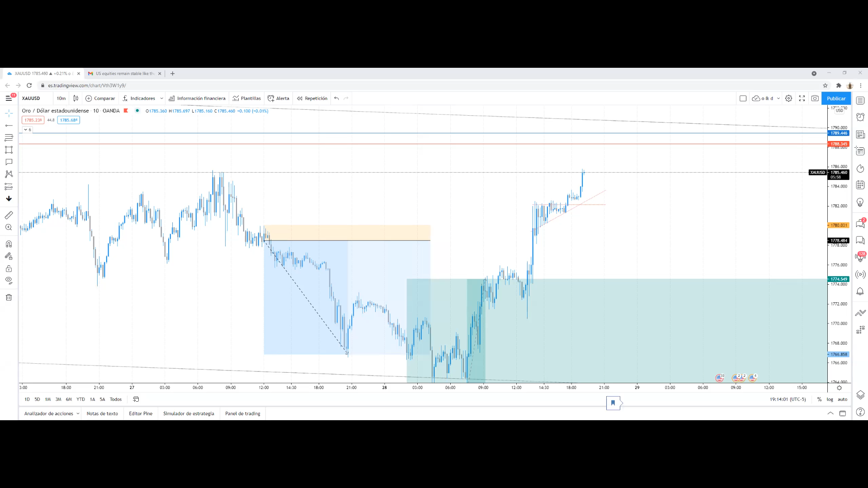Open the help question mark
This screenshot has width=868, height=488.
point(860,412)
